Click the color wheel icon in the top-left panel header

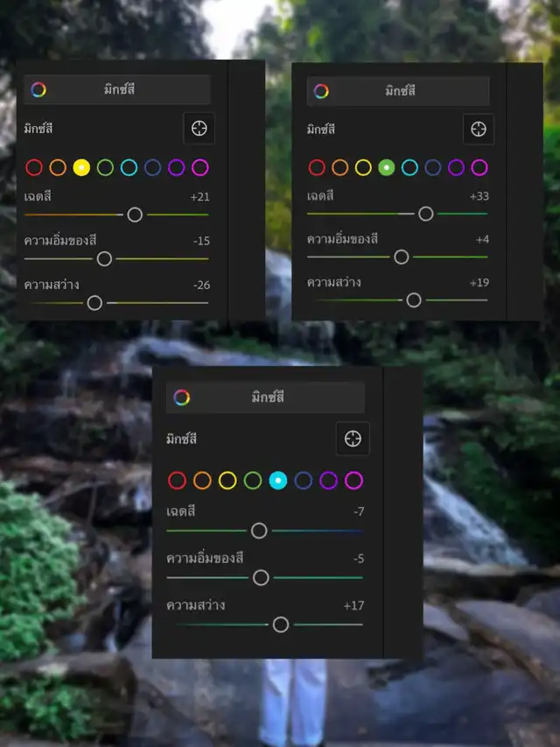point(38,89)
